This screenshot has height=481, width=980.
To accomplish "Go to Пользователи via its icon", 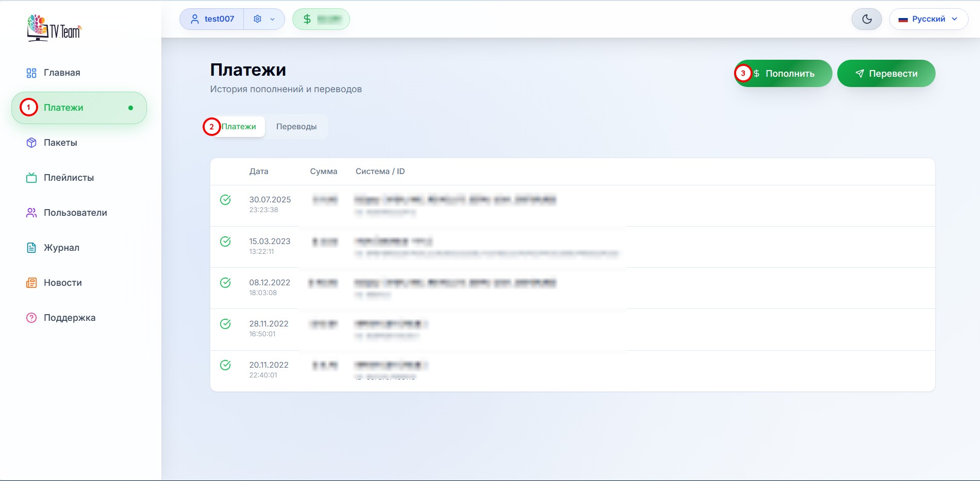I will pos(31,213).
